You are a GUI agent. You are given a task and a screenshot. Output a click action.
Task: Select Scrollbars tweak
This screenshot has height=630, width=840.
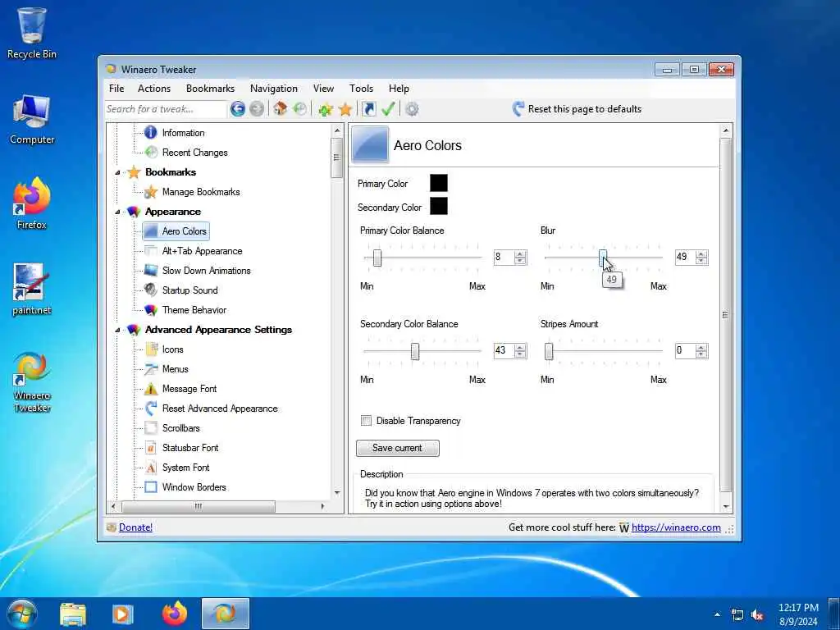(180, 428)
